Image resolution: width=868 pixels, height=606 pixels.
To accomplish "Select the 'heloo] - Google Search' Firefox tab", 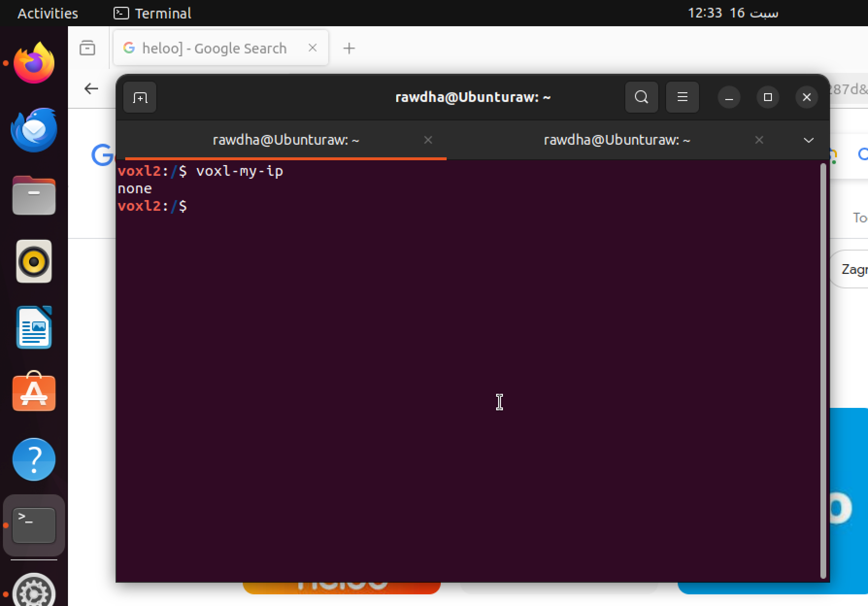I will coord(220,48).
